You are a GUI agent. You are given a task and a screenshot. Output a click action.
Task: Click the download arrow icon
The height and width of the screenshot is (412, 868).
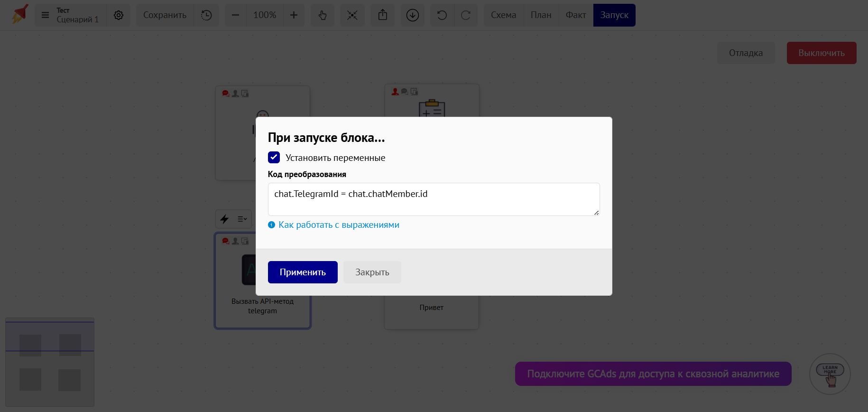[x=413, y=15]
